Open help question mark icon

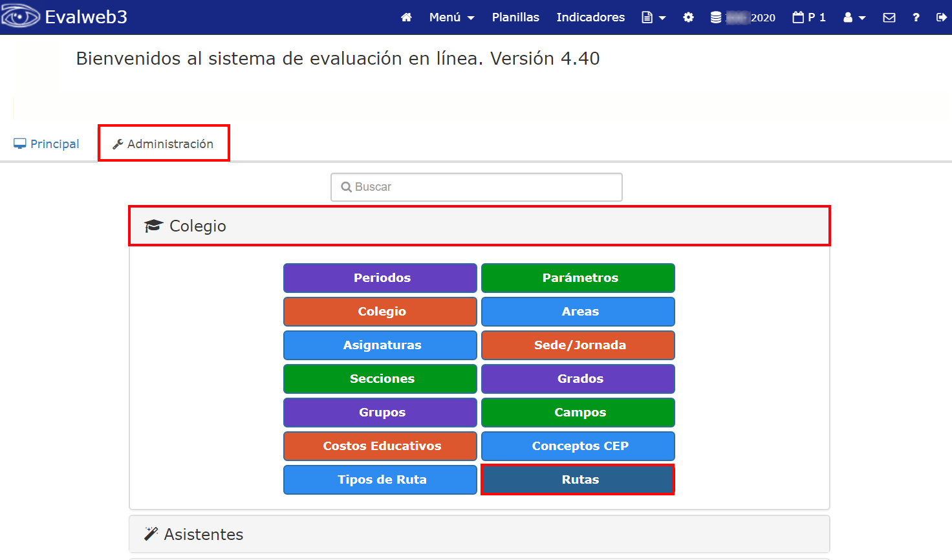(916, 17)
